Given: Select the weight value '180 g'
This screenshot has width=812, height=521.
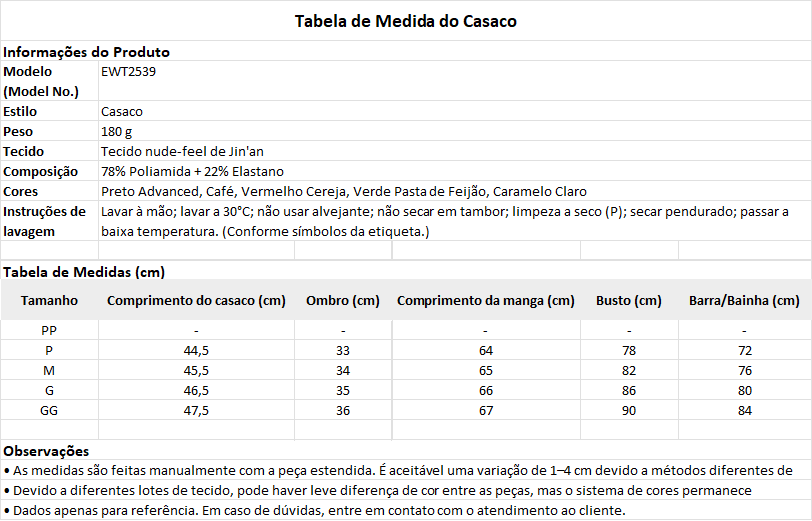Looking at the screenshot, I should (117, 132).
